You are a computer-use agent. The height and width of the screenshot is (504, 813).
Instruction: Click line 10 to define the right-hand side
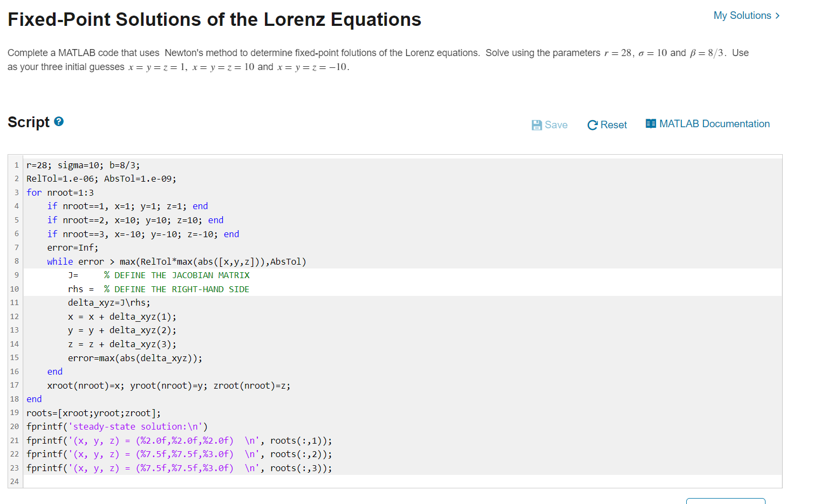(x=156, y=289)
